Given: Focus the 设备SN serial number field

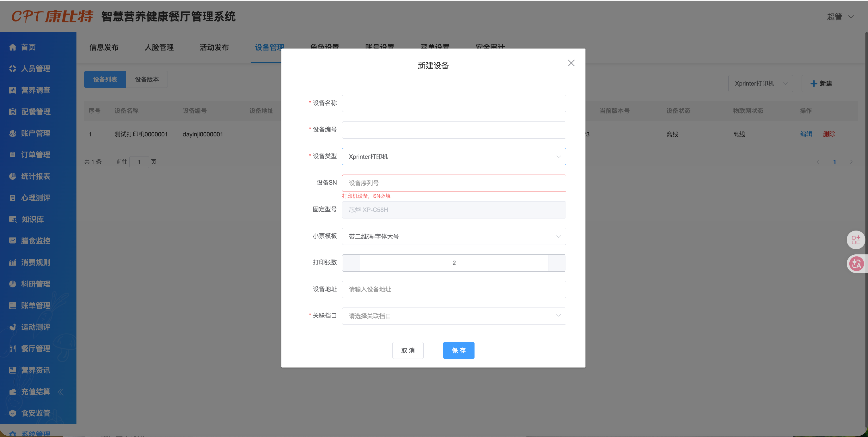Looking at the screenshot, I should [x=454, y=183].
